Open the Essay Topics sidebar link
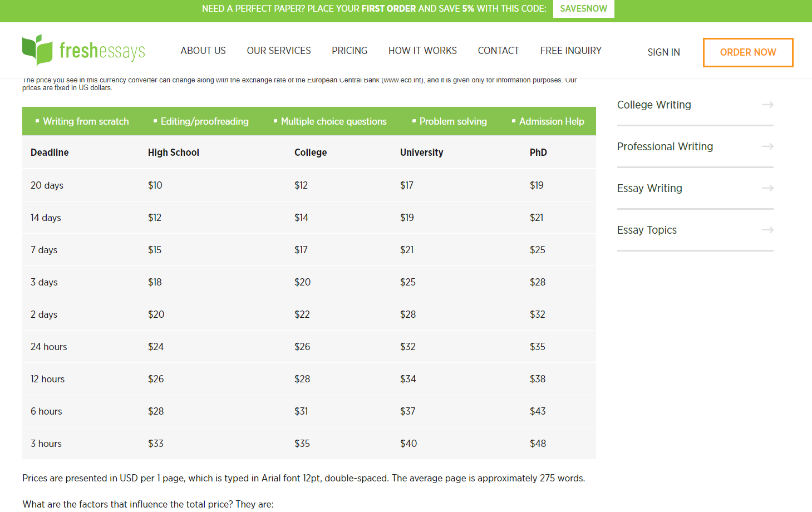This screenshot has height=512, width=812. click(x=647, y=230)
